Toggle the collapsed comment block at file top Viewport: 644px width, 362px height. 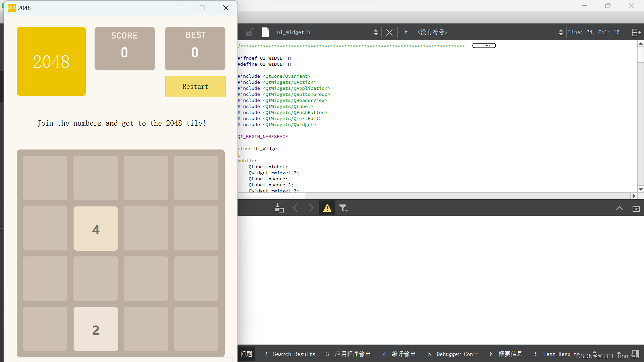point(484,45)
